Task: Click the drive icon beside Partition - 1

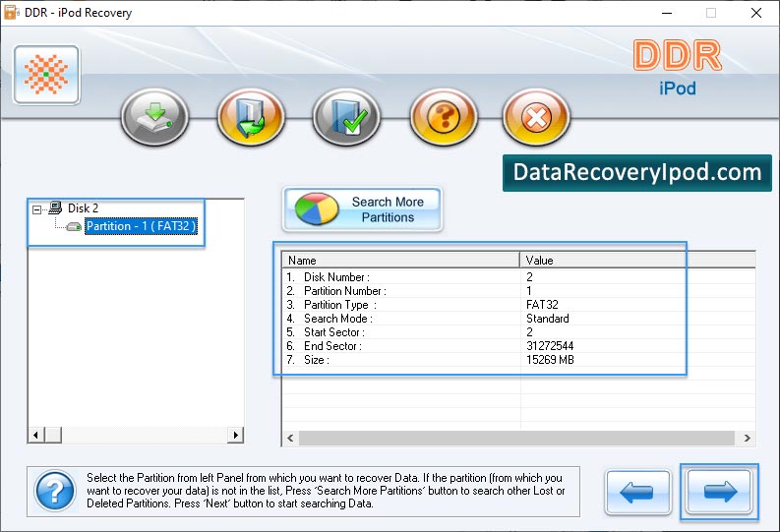Action: click(74, 227)
